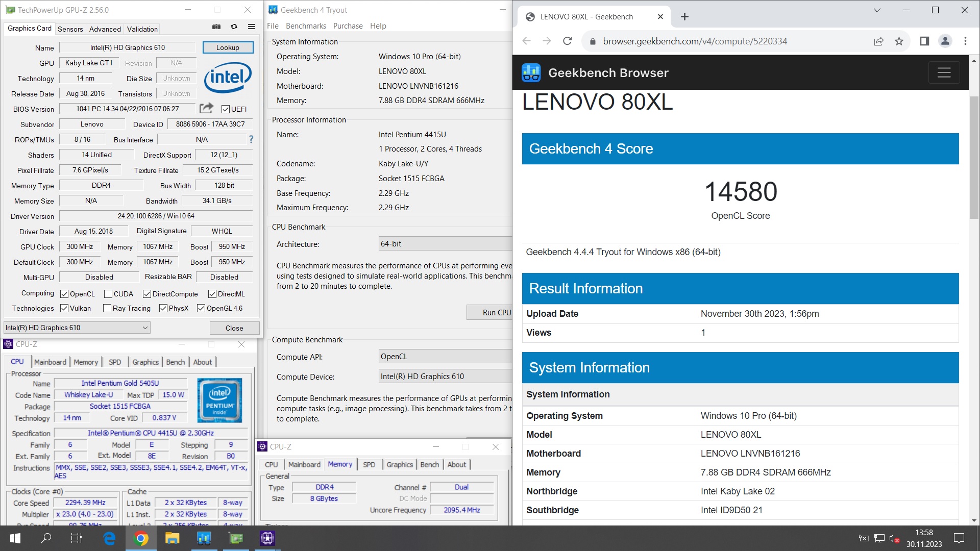Click GPU-Z screenshot camera icon
This screenshot has width=980, height=551.
216,27
